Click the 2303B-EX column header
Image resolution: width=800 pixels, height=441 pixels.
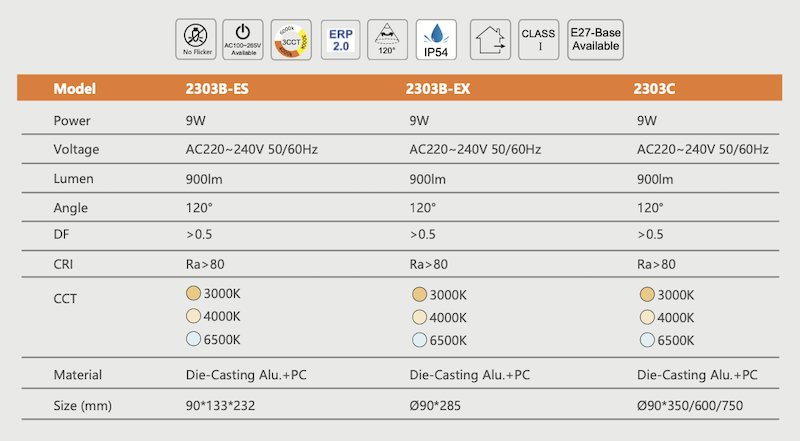[x=438, y=86]
